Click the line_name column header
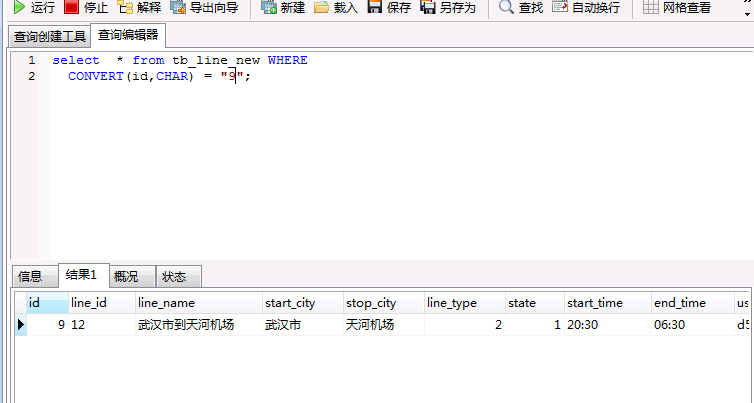 click(x=199, y=303)
